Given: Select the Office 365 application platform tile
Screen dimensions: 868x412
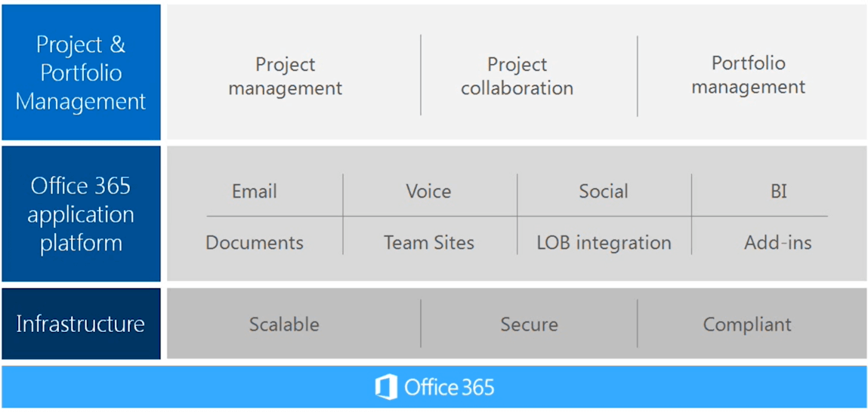Looking at the screenshot, I should (x=81, y=214).
